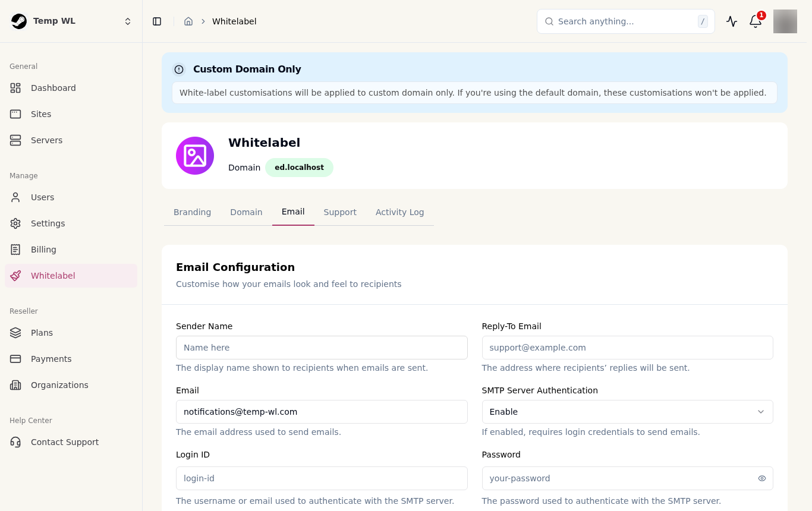Open the user avatar menu
This screenshot has height=511, width=812.
coord(785,21)
